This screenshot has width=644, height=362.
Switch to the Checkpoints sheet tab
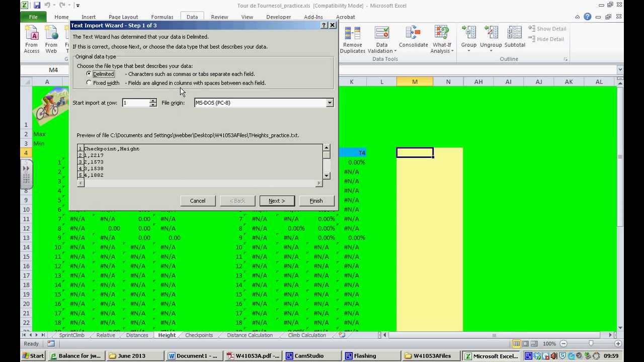[x=199, y=335]
